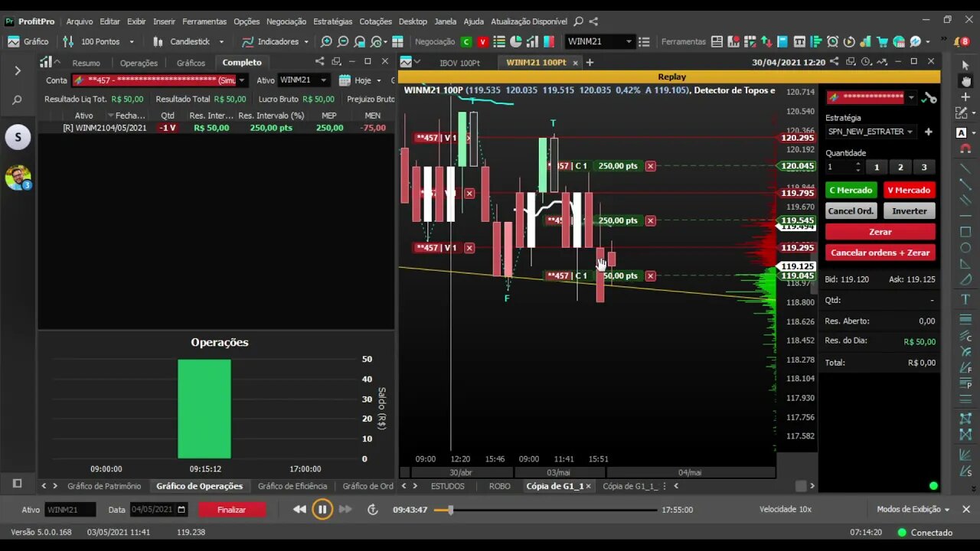980x551 pixels.
Task: Click the red V sell icon in toolbar
Action: (x=482, y=41)
